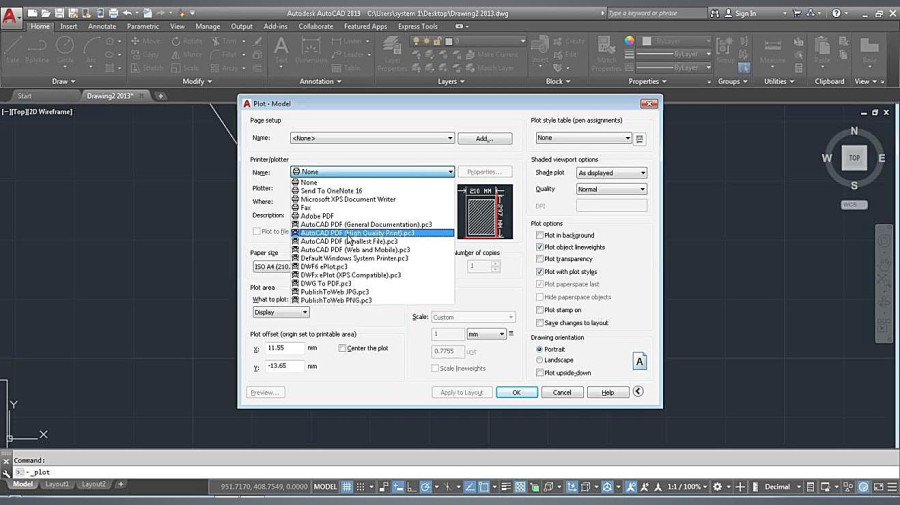Open the Plot style table dropdown

(x=583, y=138)
